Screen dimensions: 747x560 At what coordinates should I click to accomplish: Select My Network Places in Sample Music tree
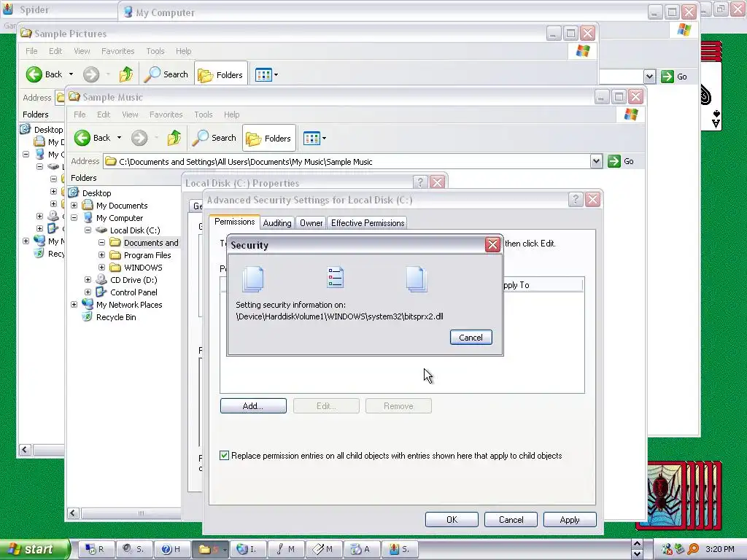[x=129, y=305]
